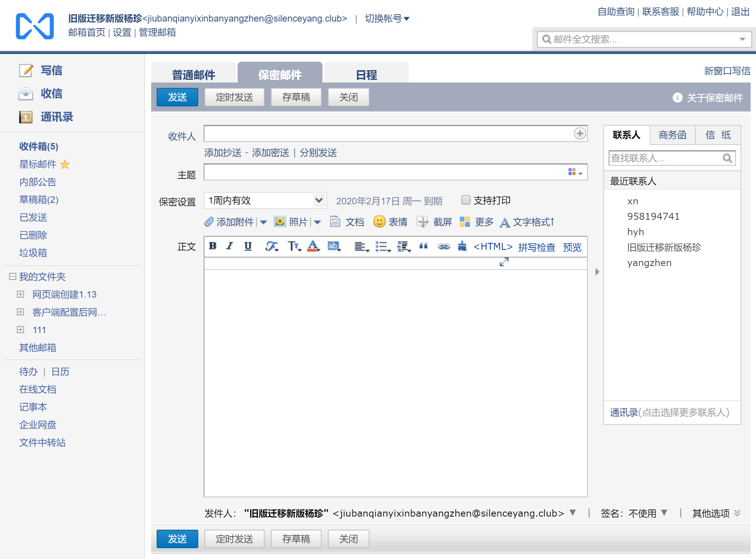Image resolution: width=756 pixels, height=559 pixels.
Task: Click the top 发送 button
Action: (x=177, y=97)
